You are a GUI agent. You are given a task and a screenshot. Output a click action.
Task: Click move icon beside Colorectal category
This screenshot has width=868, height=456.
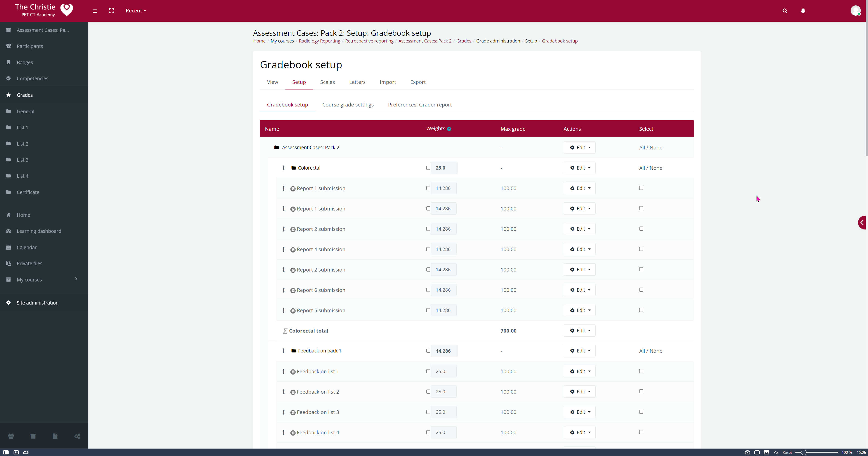coord(283,168)
